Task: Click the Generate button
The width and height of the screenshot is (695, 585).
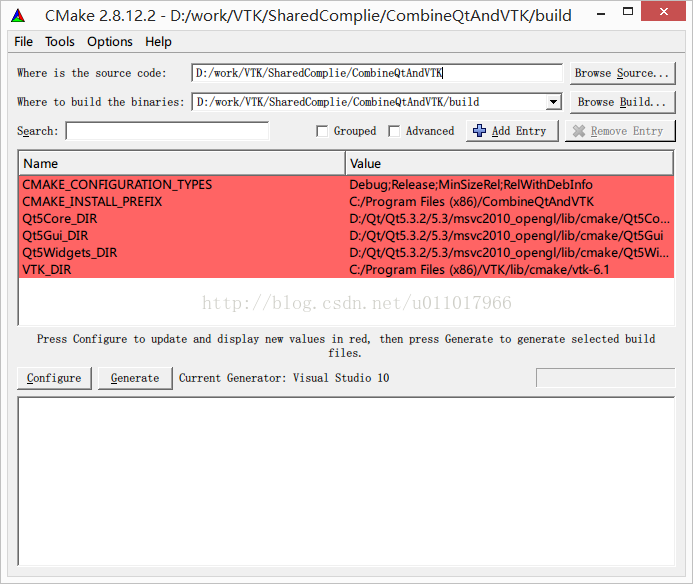Action: click(x=135, y=378)
